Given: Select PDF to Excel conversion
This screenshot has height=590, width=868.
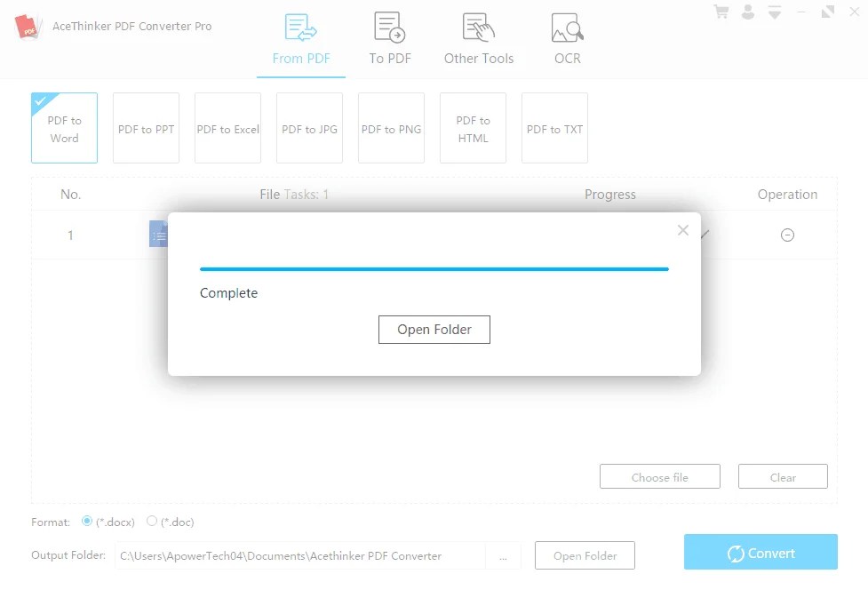Looking at the screenshot, I should point(227,128).
